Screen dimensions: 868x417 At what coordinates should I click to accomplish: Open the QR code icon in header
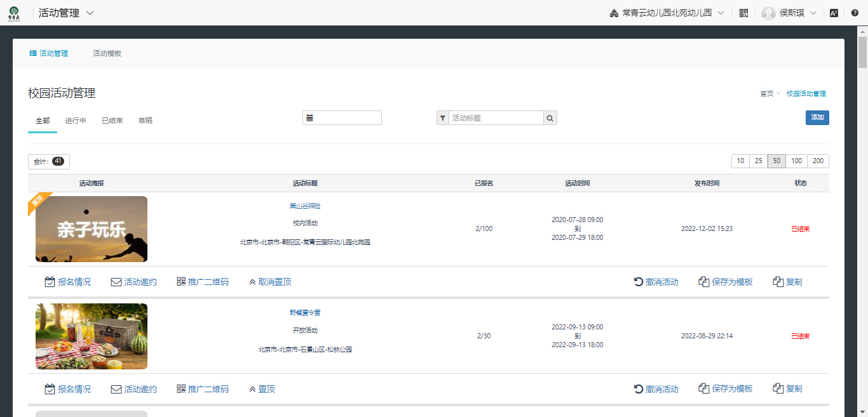point(743,13)
